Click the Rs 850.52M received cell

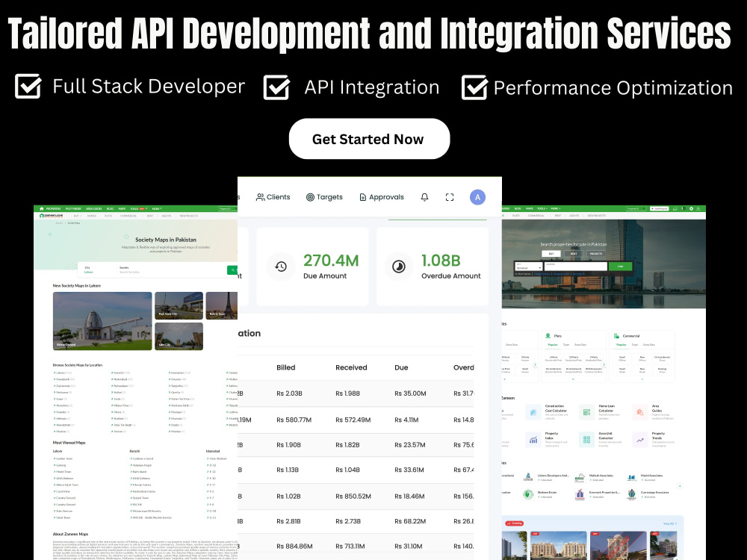point(353,497)
